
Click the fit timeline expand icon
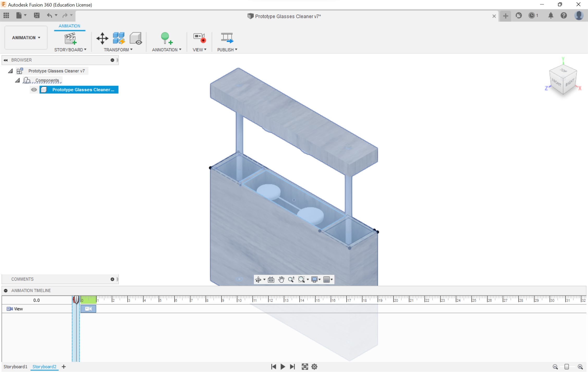coord(305,367)
